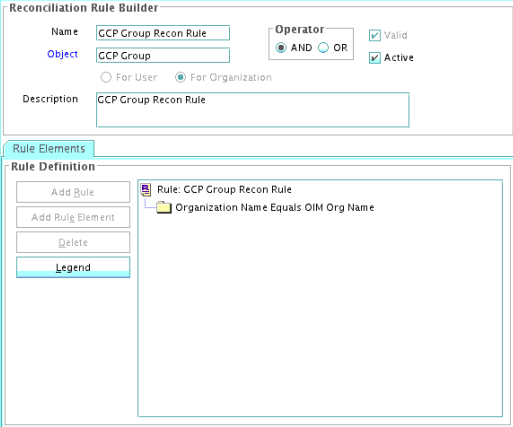This screenshot has width=513, height=427.
Task: Focus the Name input field
Action: 163,33
